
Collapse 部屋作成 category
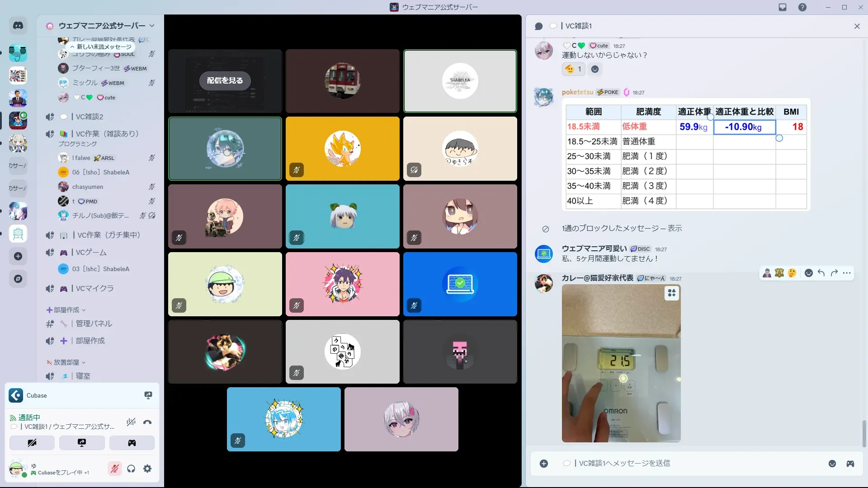[x=66, y=310]
